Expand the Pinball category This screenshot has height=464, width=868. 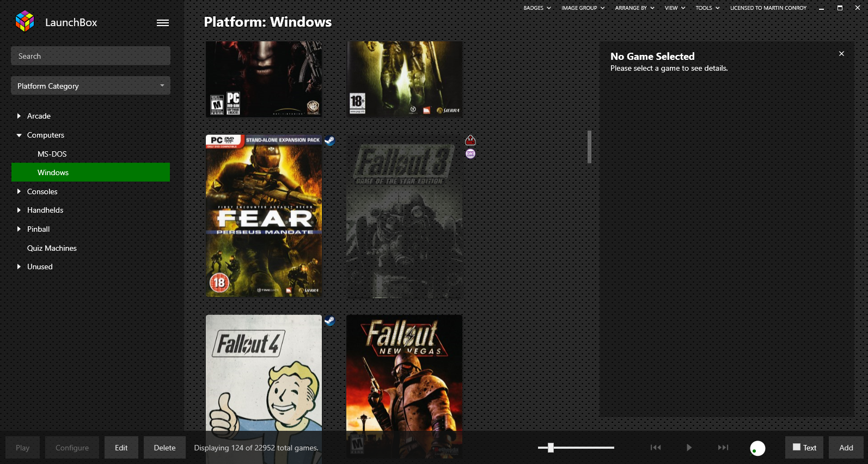(x=19, y=229)
